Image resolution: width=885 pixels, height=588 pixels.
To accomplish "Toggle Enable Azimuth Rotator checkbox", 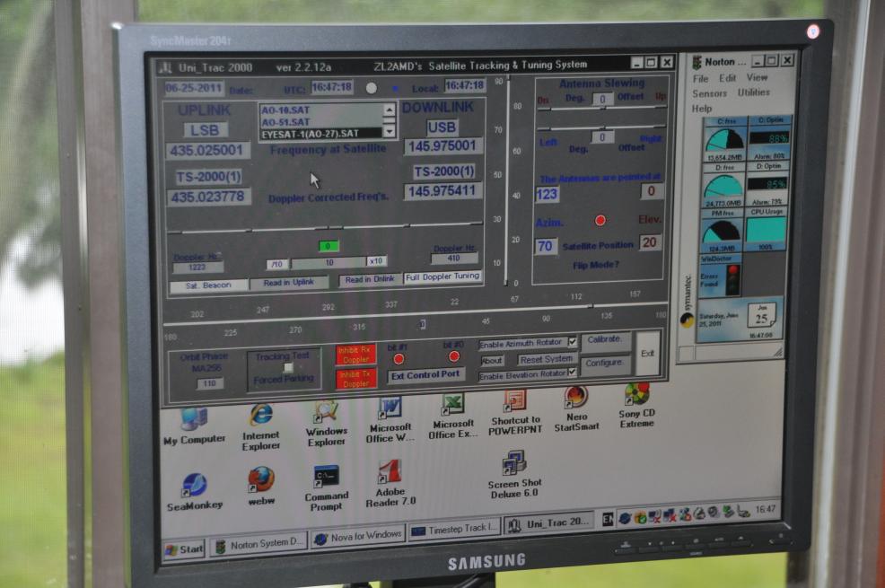I will click(x=573, y=341).
